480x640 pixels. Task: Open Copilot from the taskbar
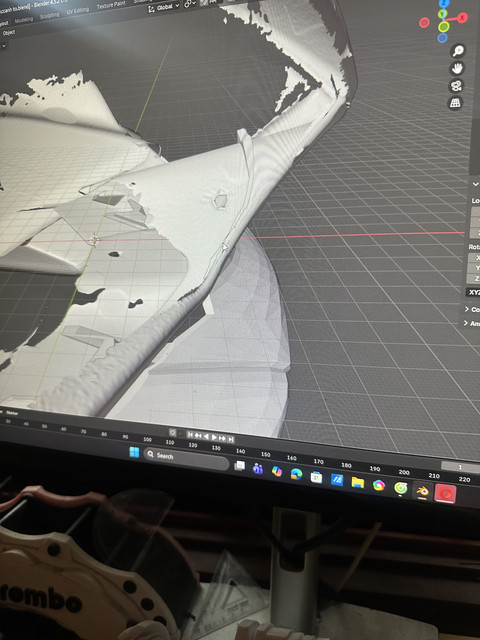point(277,471)
